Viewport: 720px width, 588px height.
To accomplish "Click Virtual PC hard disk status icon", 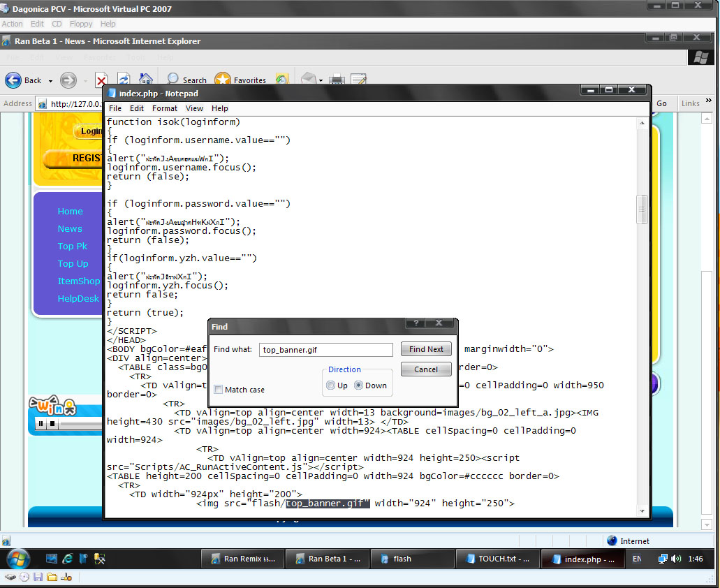I will click(x=10, y=577).
